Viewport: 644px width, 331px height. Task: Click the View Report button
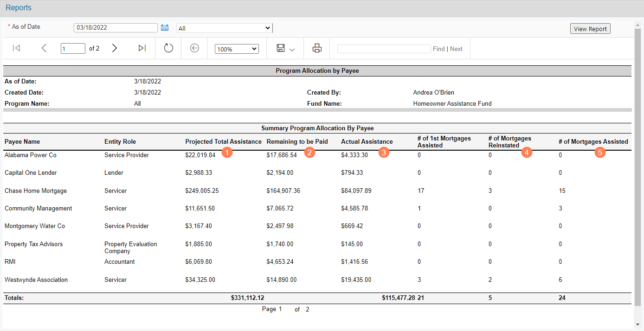tap(590, 28)
